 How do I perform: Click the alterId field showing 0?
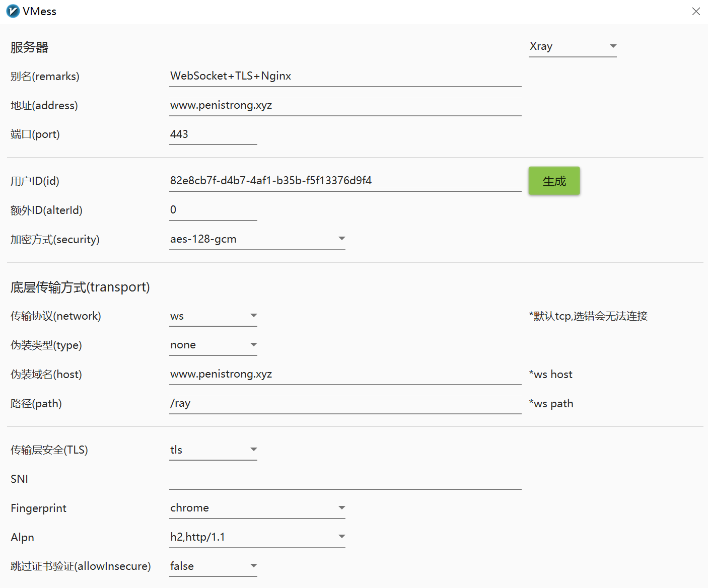[213, 210]
